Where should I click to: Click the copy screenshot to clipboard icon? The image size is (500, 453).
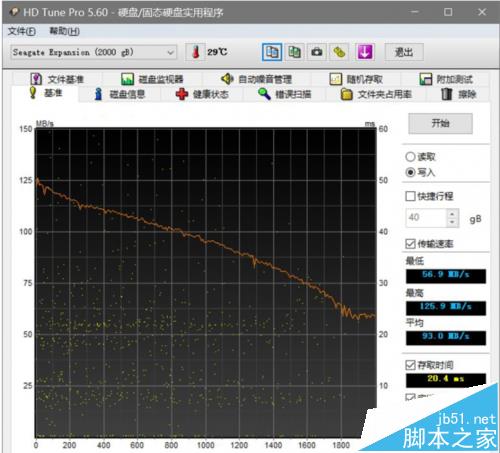(294, 52)
